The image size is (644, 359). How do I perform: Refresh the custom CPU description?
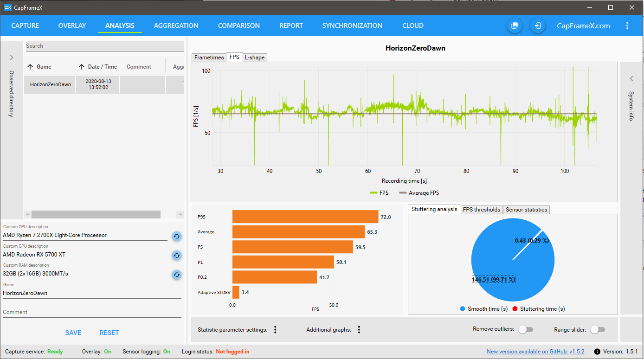pos(176,236)
